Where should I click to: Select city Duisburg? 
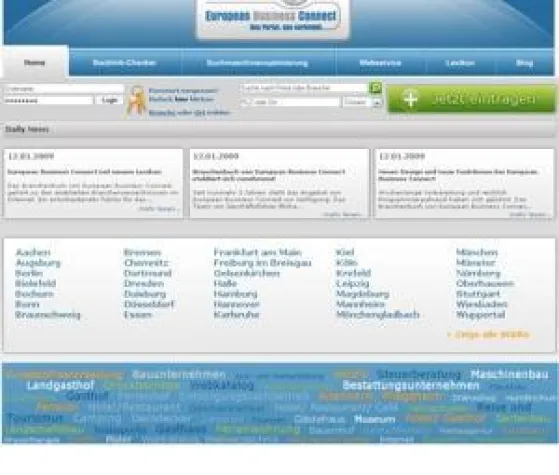point(145,294)
